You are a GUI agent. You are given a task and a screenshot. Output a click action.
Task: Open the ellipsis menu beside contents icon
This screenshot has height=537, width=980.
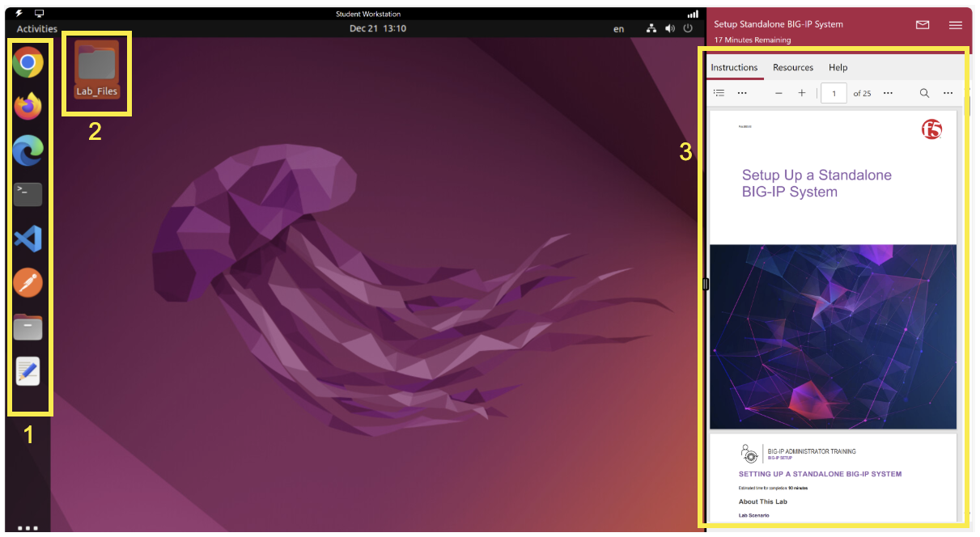742,93
